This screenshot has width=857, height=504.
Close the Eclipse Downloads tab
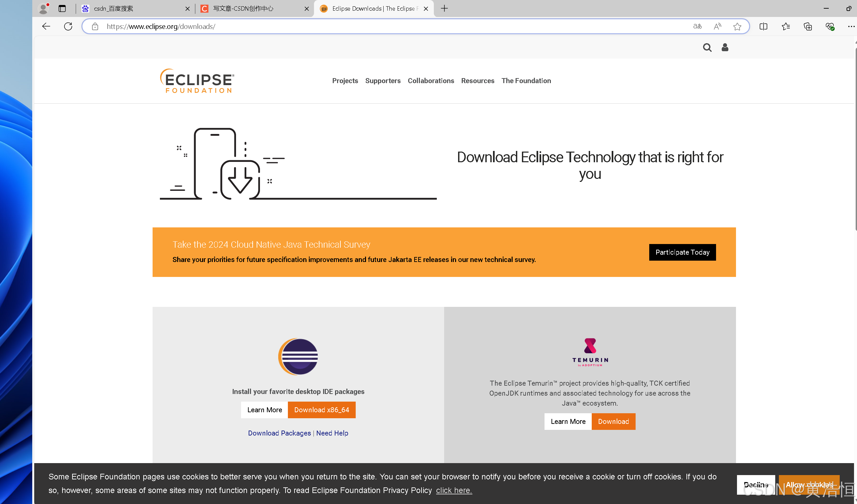tap(426, 9)
